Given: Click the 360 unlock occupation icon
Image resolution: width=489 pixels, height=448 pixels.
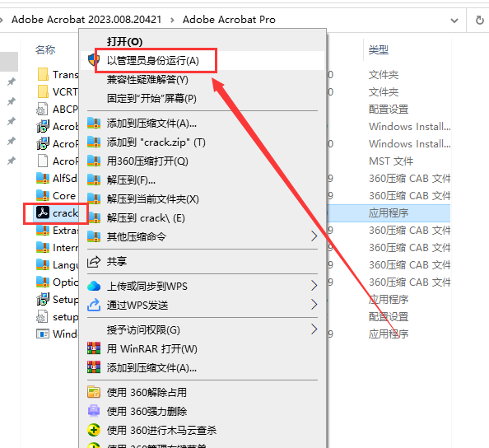Looking at the screenshot, I should click(94, 392).
